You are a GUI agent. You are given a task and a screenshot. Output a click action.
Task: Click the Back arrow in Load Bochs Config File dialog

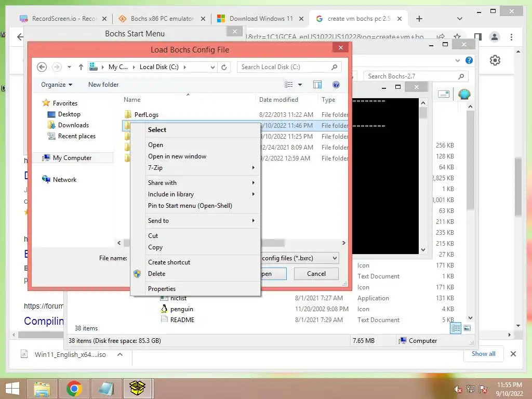(42, 67)
